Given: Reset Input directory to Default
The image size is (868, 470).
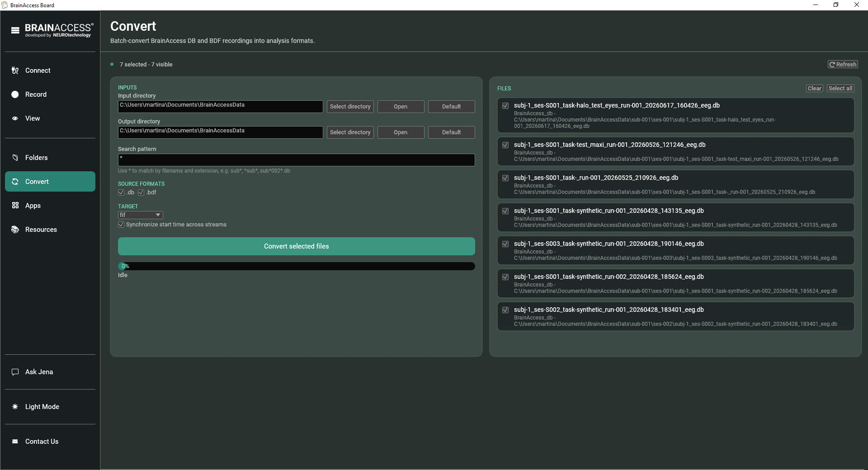Looking at the screenshot, I should (x=452, y=107).
